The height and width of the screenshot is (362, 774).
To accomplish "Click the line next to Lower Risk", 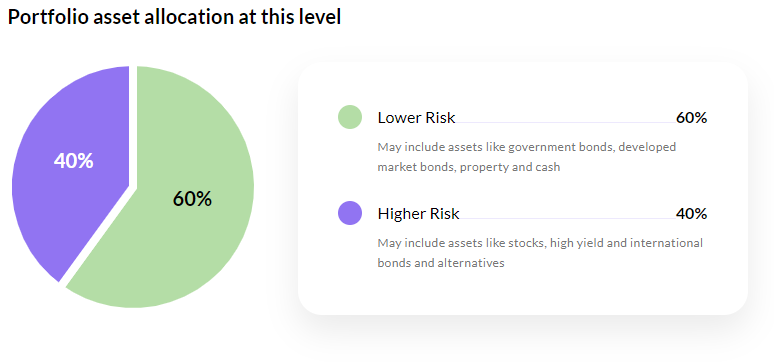I will pos(565,122).
